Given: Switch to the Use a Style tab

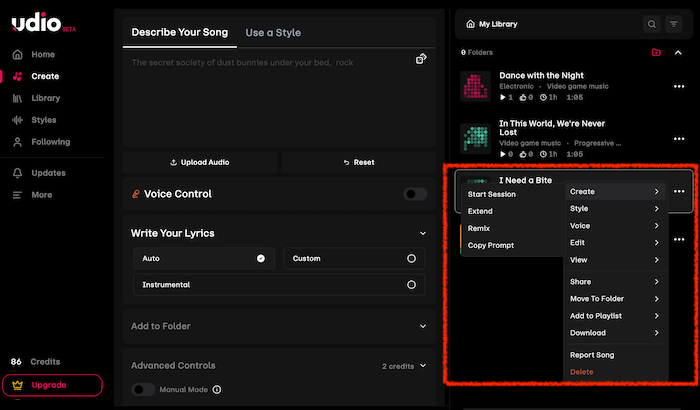Looking at the screenshot, I should coord(273,33).
